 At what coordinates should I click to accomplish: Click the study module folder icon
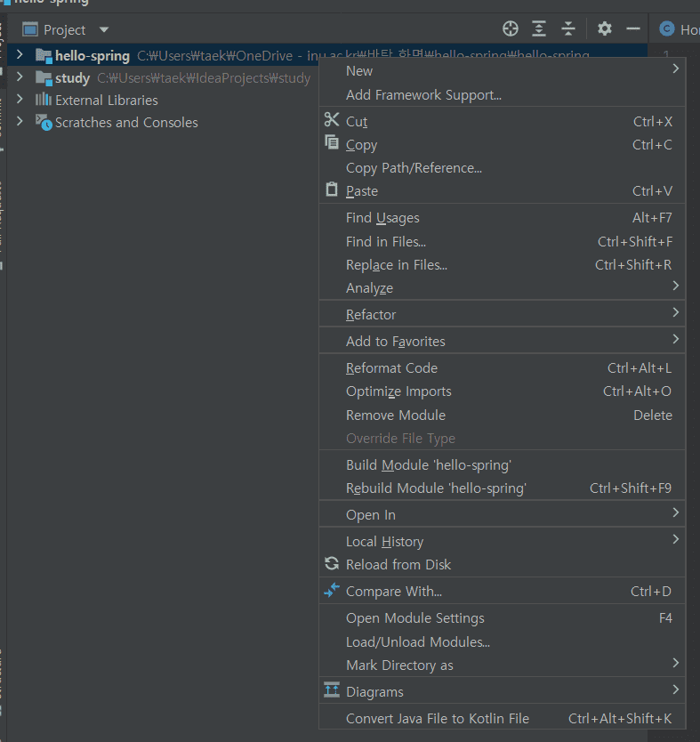click(x=44, y=78)
